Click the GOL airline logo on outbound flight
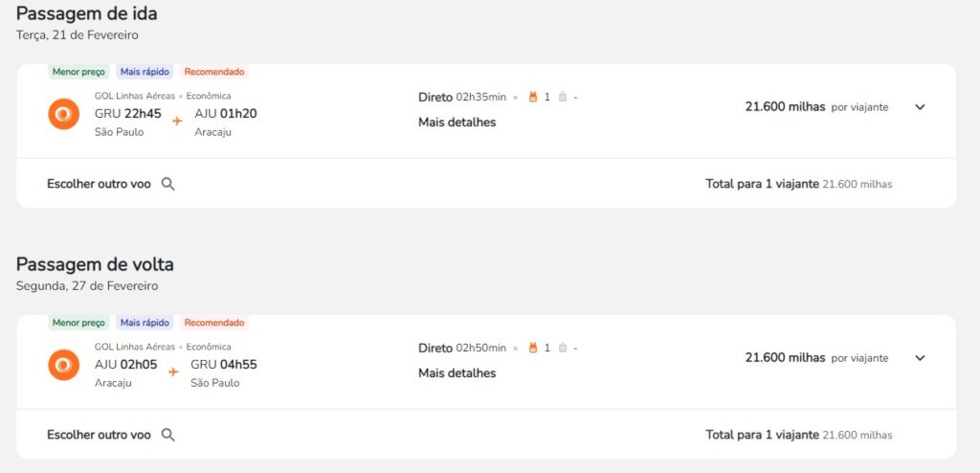This screenshot has width=980, height=473. pos(64,114)
